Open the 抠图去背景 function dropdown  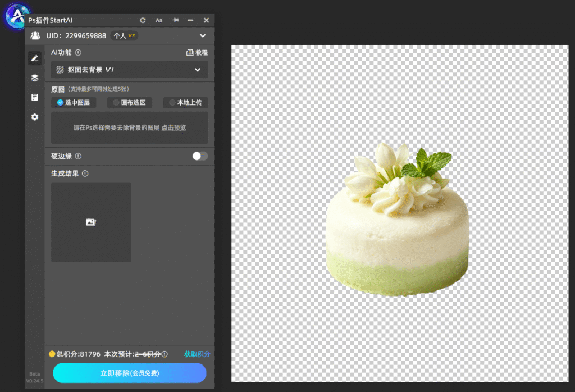point(130,70)
